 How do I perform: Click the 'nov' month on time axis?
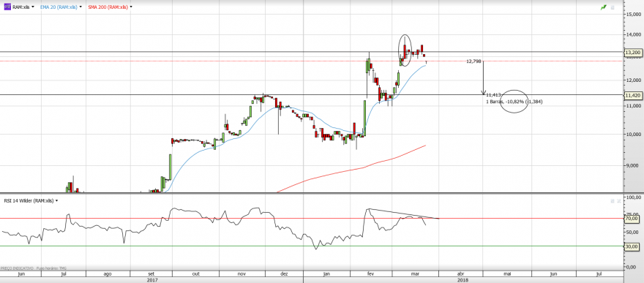pos(241,273)
